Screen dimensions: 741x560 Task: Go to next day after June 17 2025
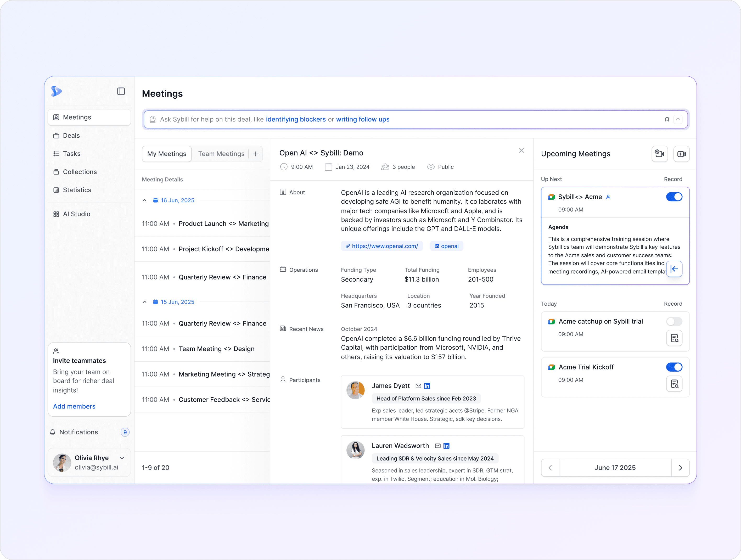point(680,468)
